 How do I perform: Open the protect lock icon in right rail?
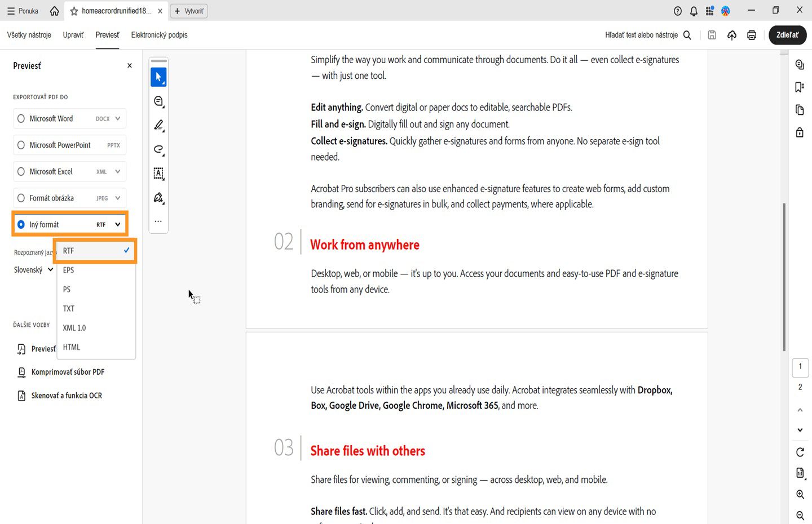pos(800,132)
